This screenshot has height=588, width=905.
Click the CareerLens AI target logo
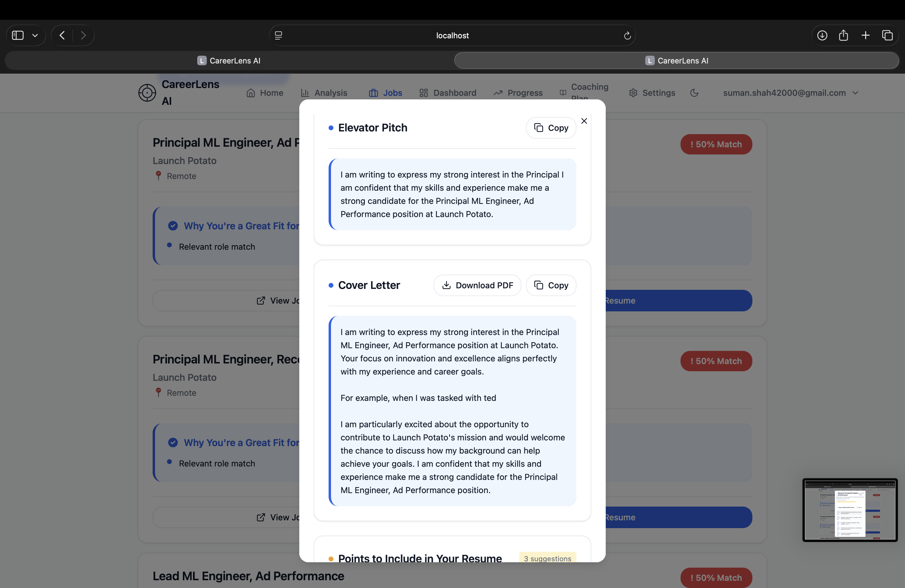pyautogui.click(x=147, y=93)
